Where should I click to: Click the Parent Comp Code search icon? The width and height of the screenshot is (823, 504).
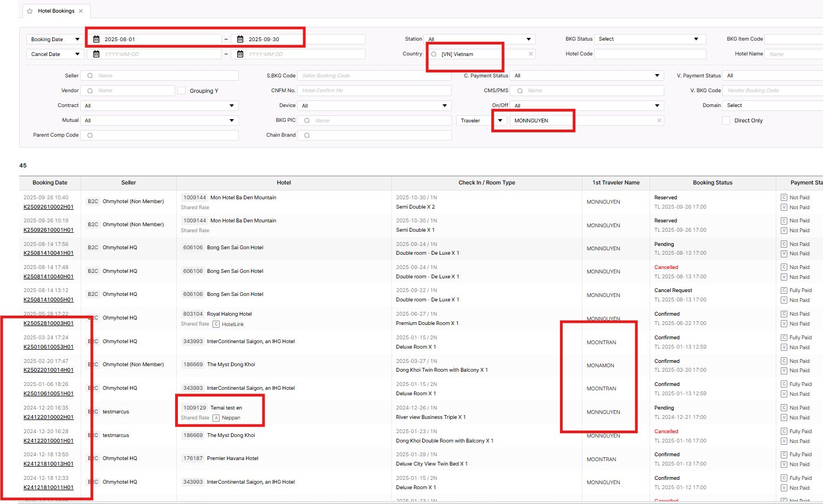coord(90,135)
